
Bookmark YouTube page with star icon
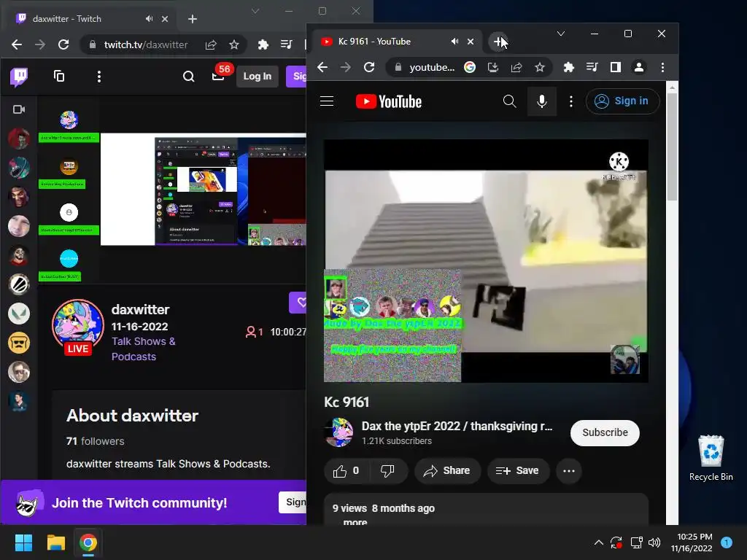point(539,67)
